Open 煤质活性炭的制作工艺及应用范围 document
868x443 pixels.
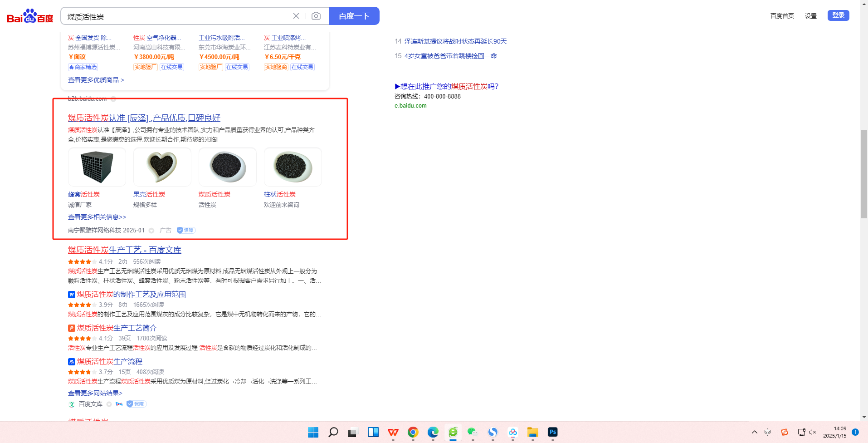click(x=132, y=295)
